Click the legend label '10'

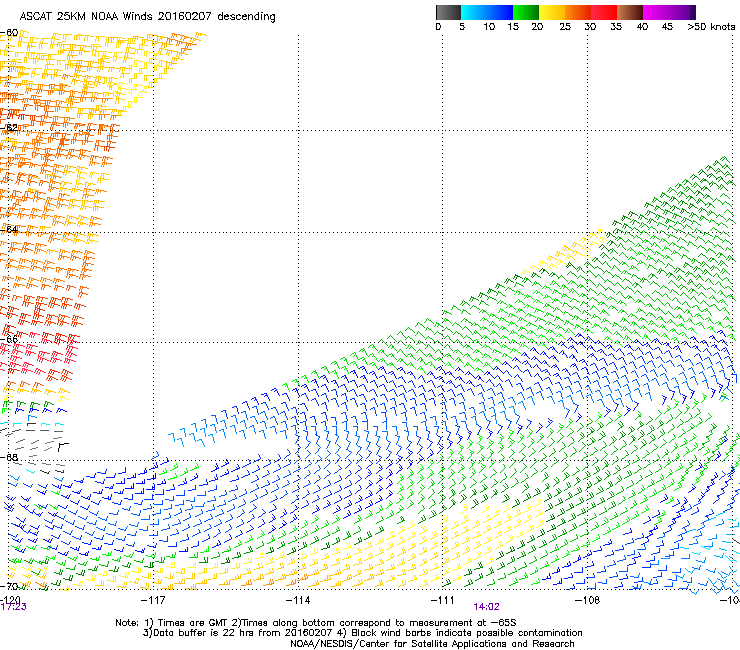tap(489, 27)
